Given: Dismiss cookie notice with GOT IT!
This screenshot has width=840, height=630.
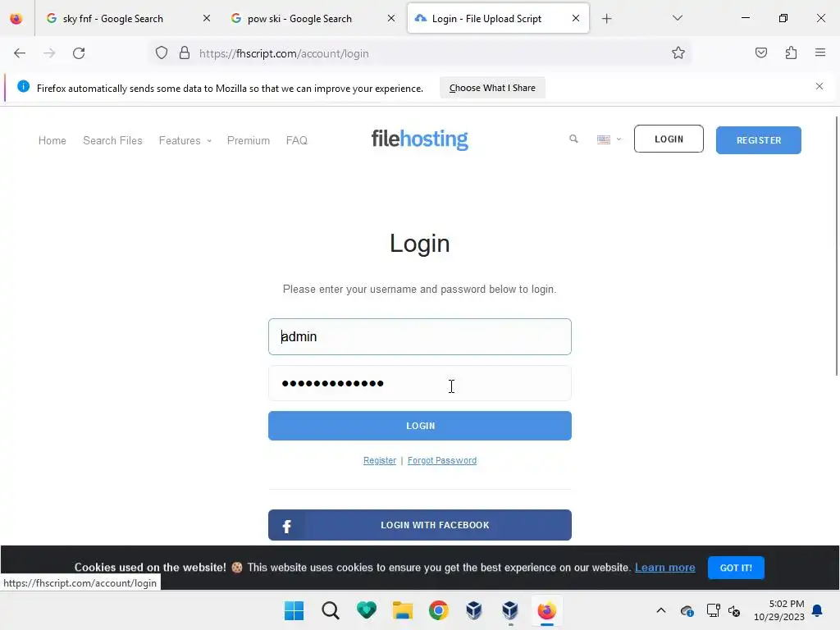Looking at the screenshot, I should tap(736, 568).
